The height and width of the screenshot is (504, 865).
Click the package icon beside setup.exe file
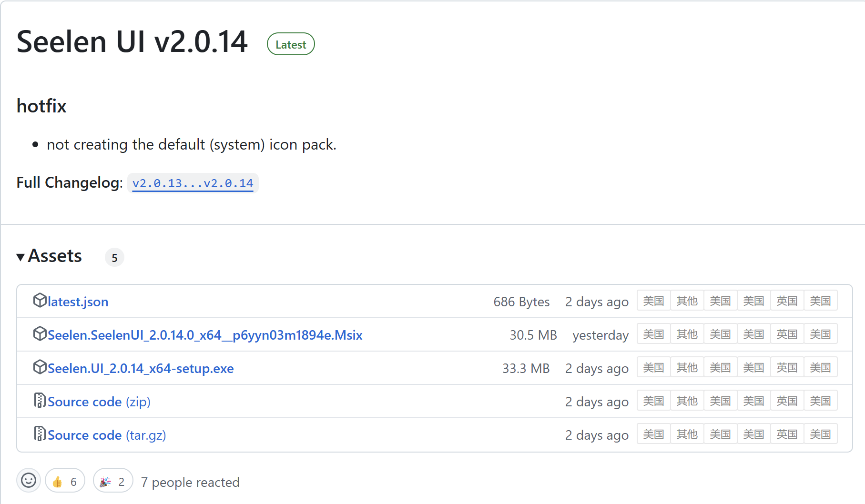[40, 367]
